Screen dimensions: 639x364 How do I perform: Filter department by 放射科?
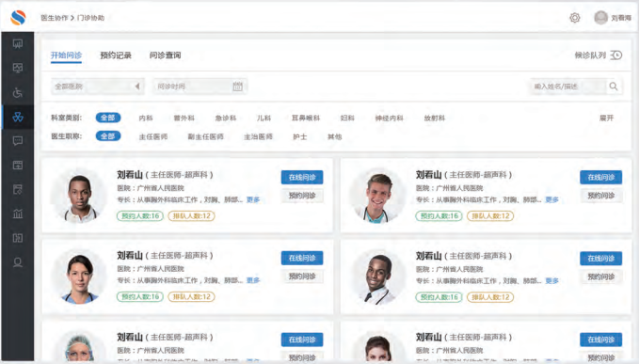[435, 119]
